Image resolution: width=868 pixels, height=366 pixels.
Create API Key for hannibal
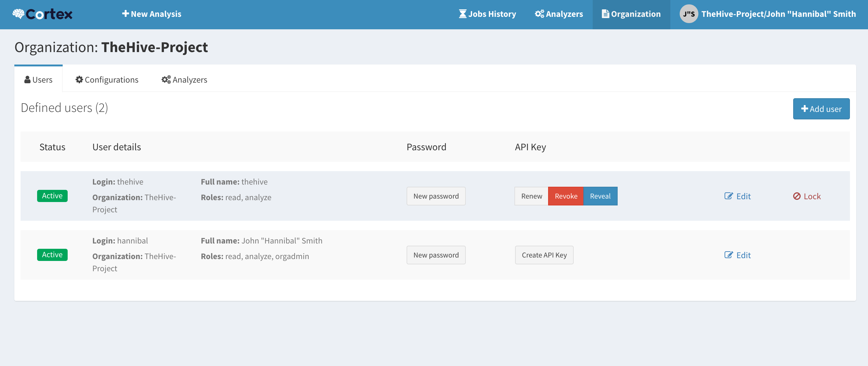pyautogui.click(x=544, y=255)
